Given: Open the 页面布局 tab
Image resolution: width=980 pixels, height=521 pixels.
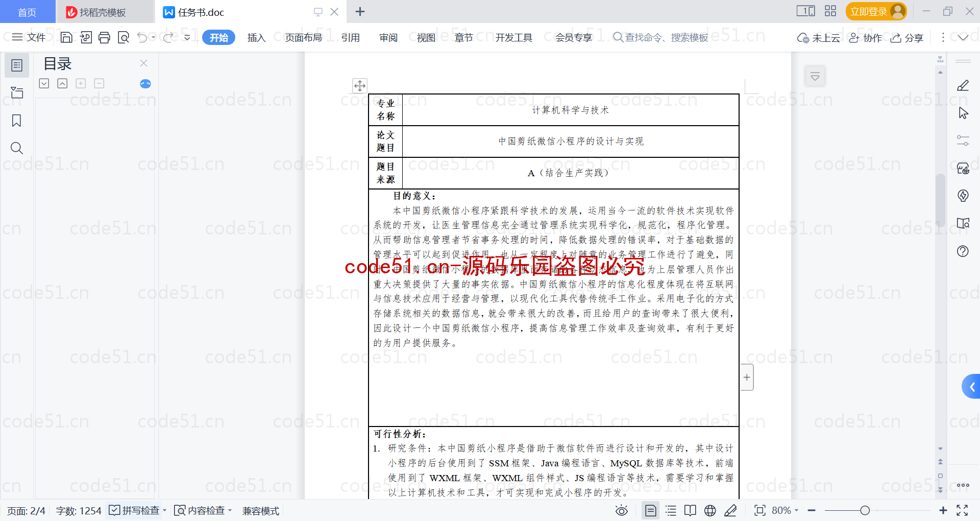Looking at the screenshot, I should click(303, 37).
